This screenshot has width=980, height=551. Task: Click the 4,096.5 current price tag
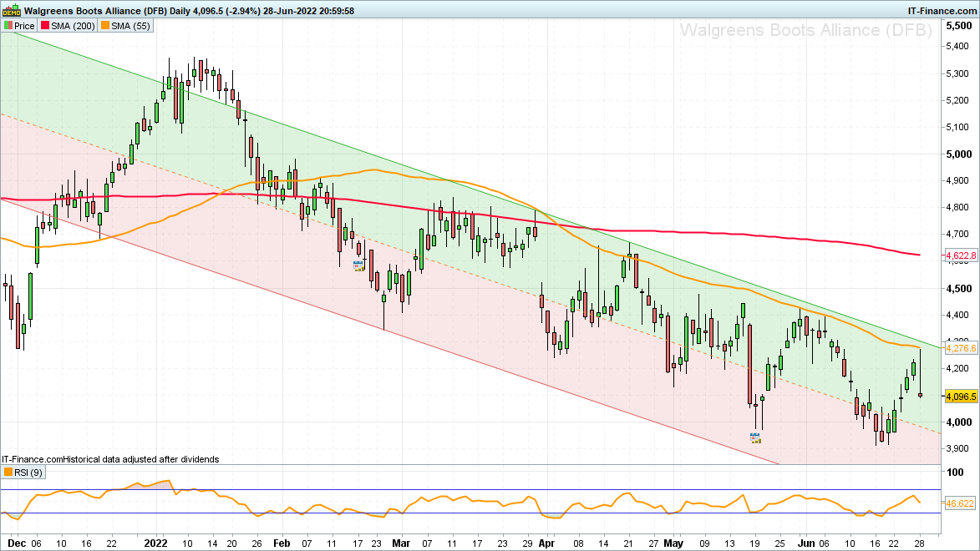(x=961, y=397)
